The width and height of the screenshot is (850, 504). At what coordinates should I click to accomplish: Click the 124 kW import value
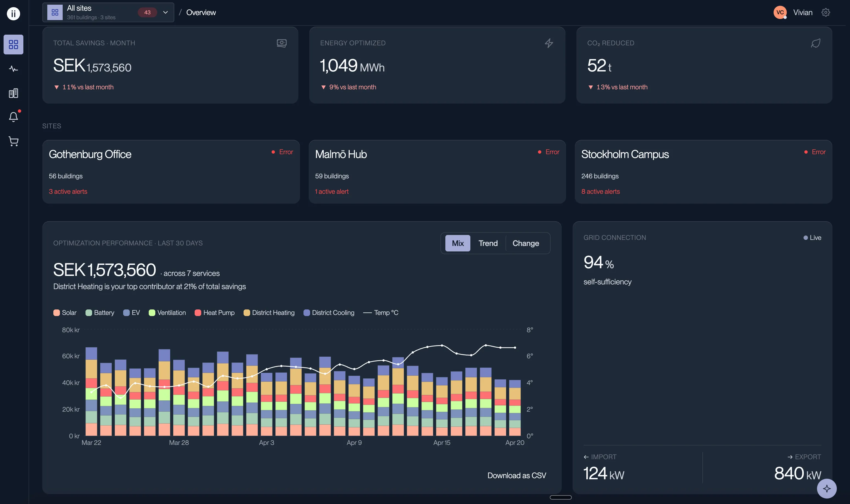[604, 473]
